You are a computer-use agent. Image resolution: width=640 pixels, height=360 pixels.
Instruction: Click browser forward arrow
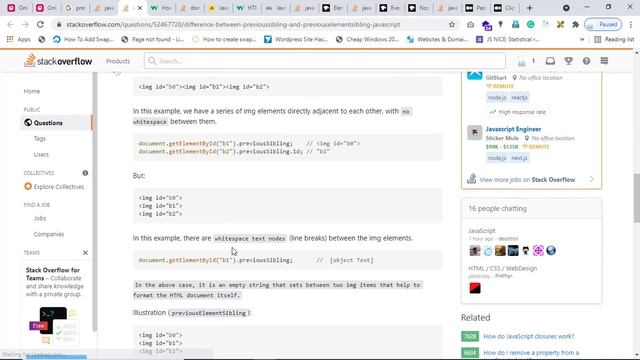pyautogui.click(x=25, y=24)
